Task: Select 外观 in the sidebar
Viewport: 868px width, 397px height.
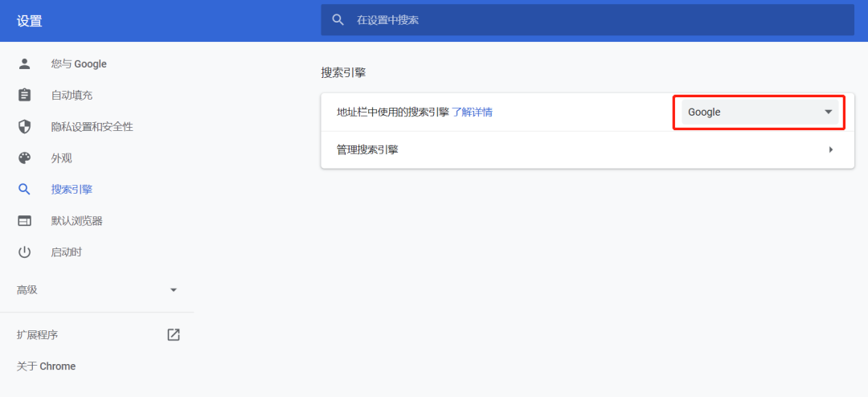Action: click(61, 158)
